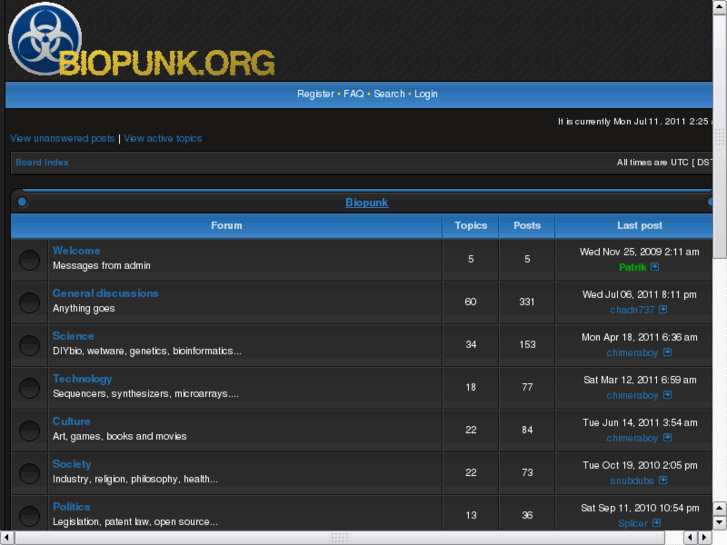Open the Welcome forum
727x545 pixels.
(x=77, y=250)
